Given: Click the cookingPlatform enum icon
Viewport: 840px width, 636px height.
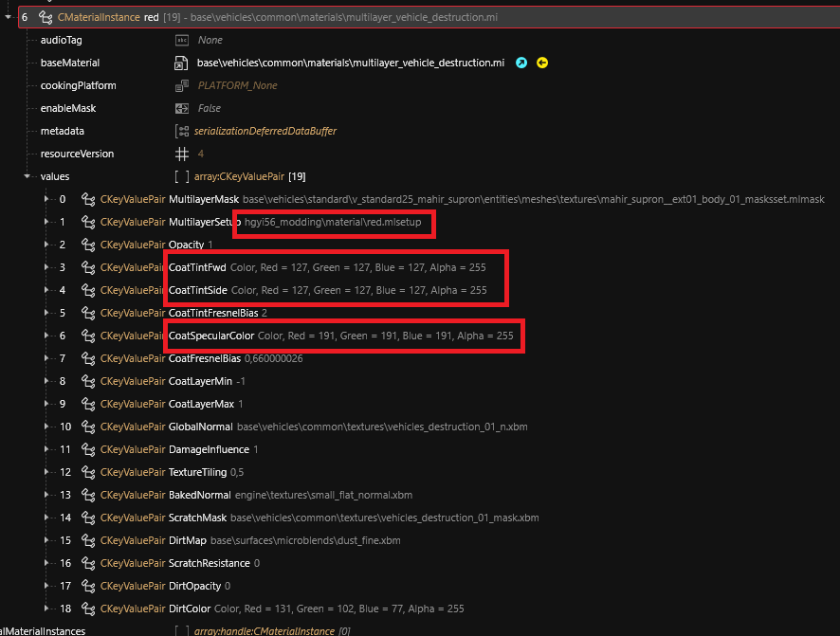Looking at the screenshot, I should click(x=182, y=85).
